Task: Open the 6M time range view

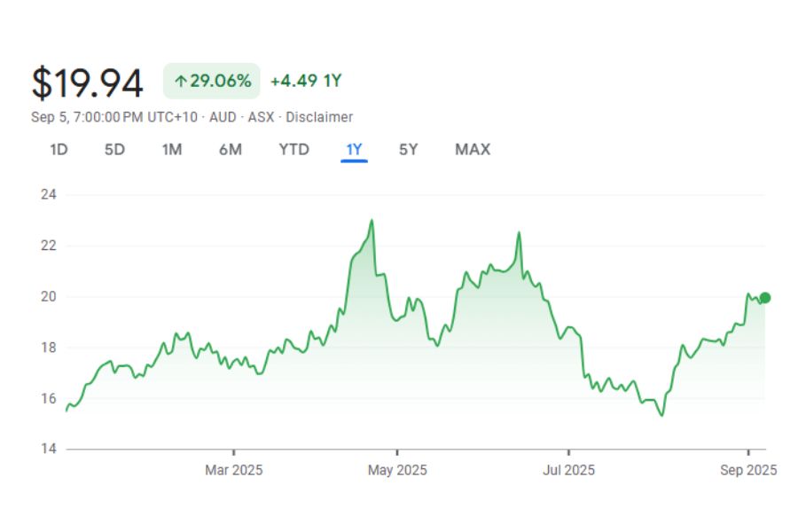Action: pyautogui.click(x=230, y=149)
